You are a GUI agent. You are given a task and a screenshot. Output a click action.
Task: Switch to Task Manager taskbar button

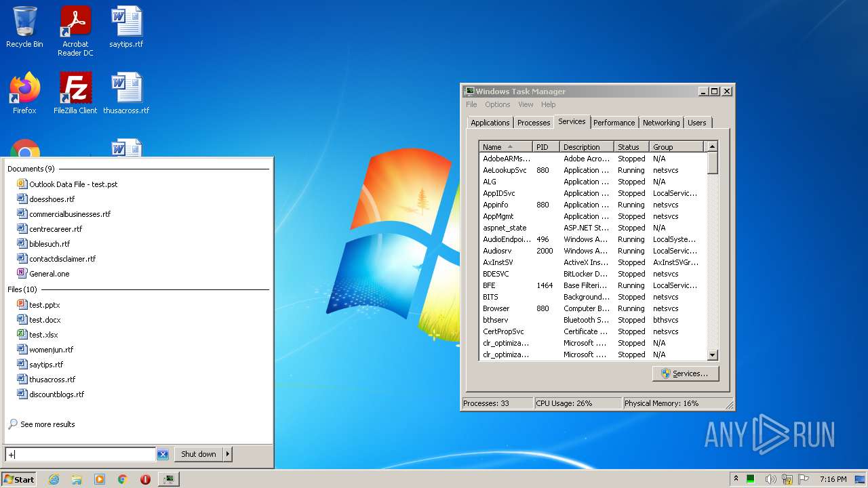pos(168,479)
